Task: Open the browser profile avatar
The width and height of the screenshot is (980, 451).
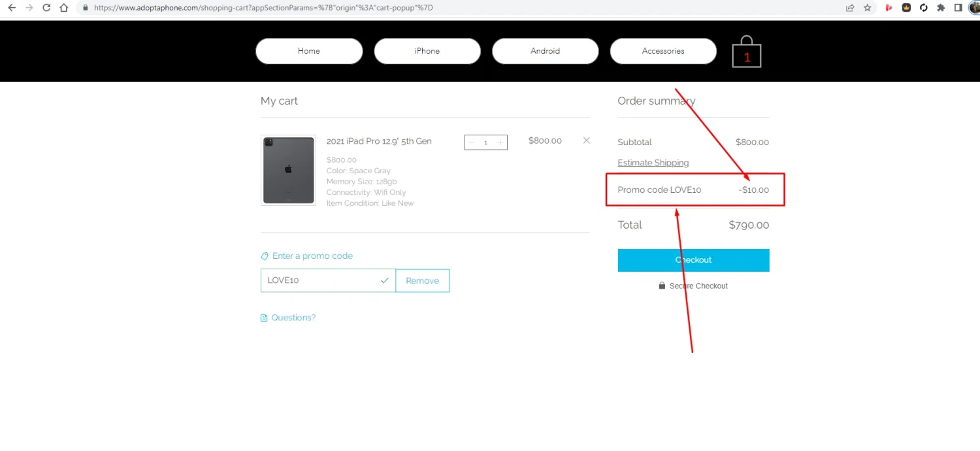Action: 975,8
